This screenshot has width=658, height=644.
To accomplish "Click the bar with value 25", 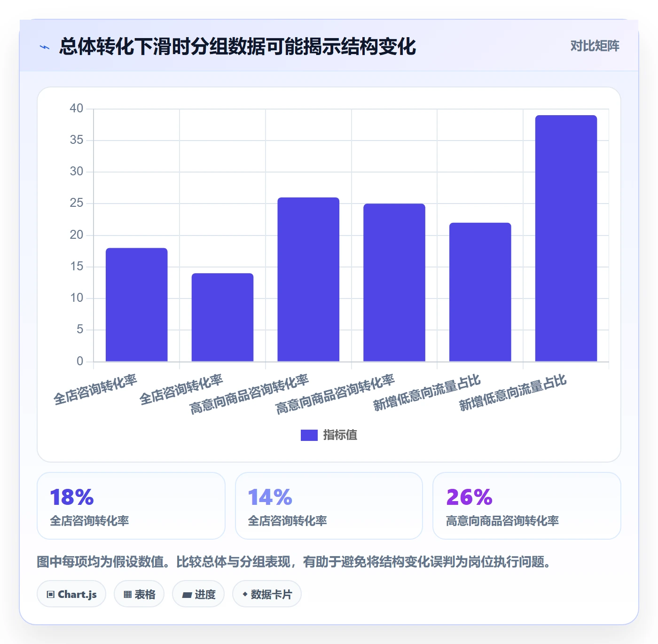I will [394, 283].
